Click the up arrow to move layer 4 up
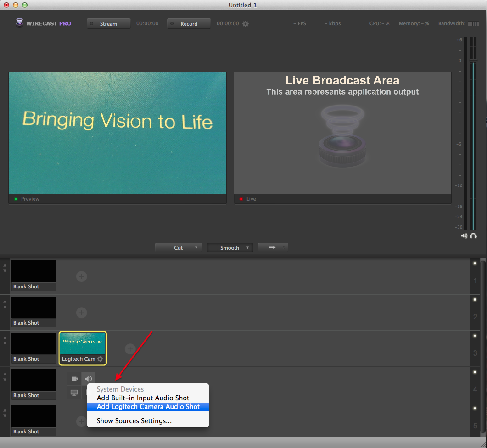Image resolution: width=487 pixels, height=448 pixels. pos(5,374)
